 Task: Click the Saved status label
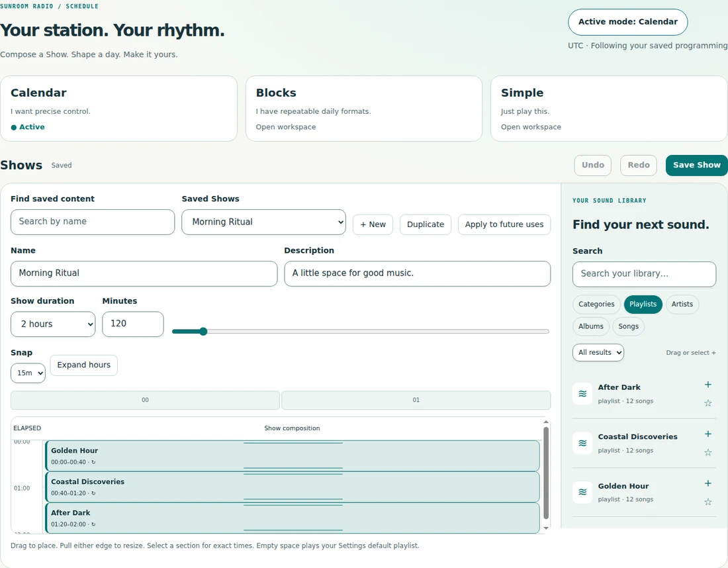pos(62,166)
